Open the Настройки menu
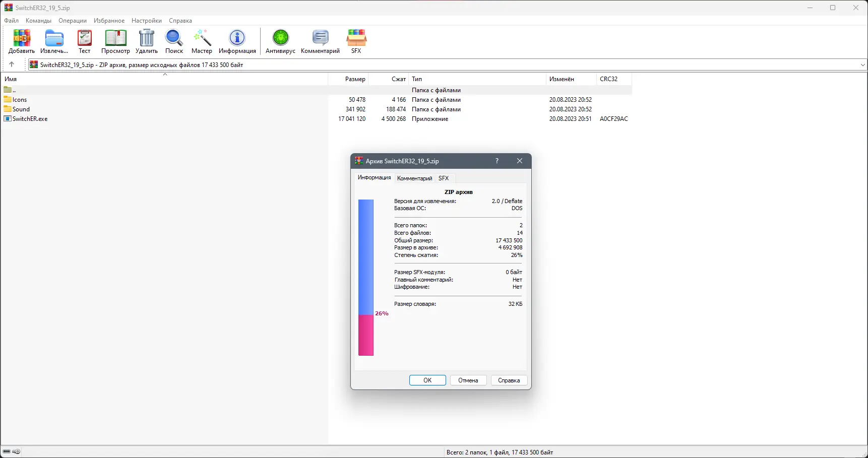 click(x=147, y=21)
